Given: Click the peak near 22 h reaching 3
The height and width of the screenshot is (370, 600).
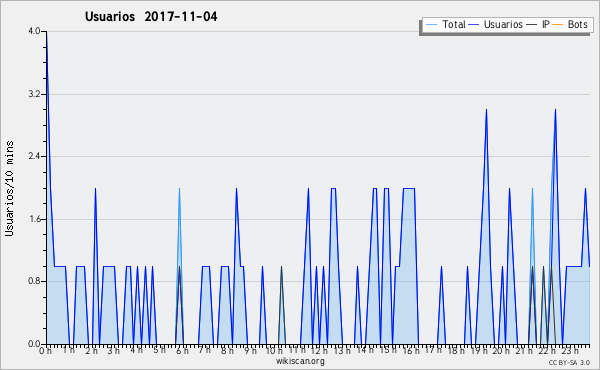Looking at the screenshot, I should click(x=555, y=110).
